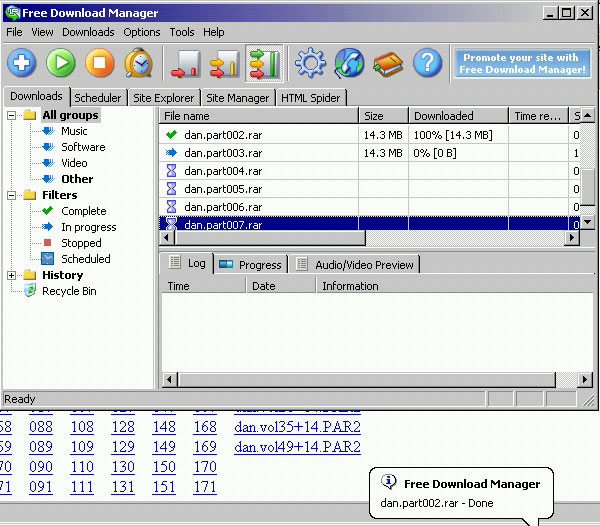
Task: Select Music group in tree
Action: click(x=74, y=131)
